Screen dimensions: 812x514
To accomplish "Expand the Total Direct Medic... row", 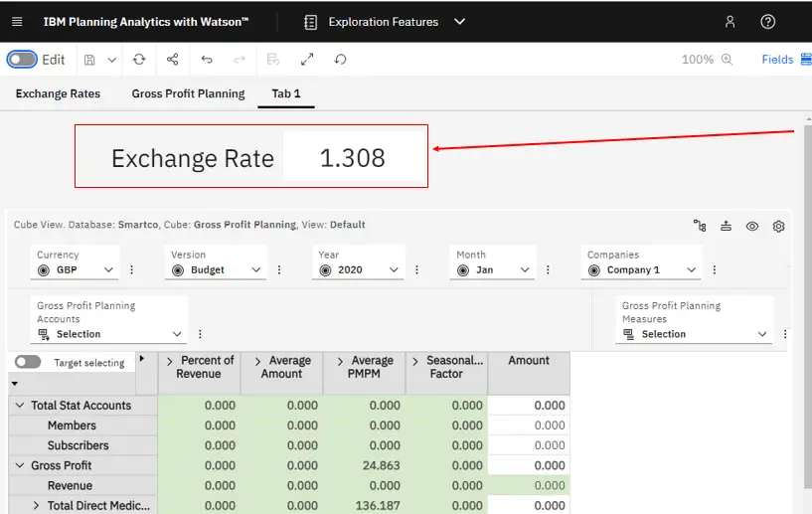I will pyautogui.click(x=36, y=505).
